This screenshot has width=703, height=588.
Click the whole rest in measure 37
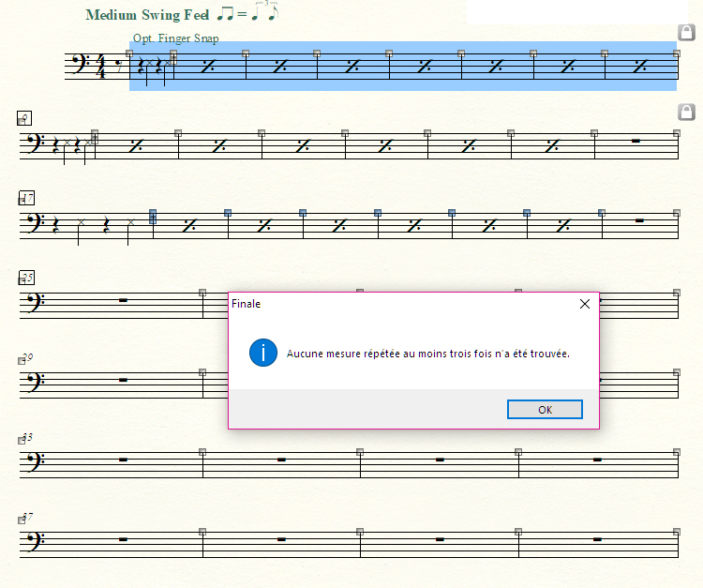(124, 539)
